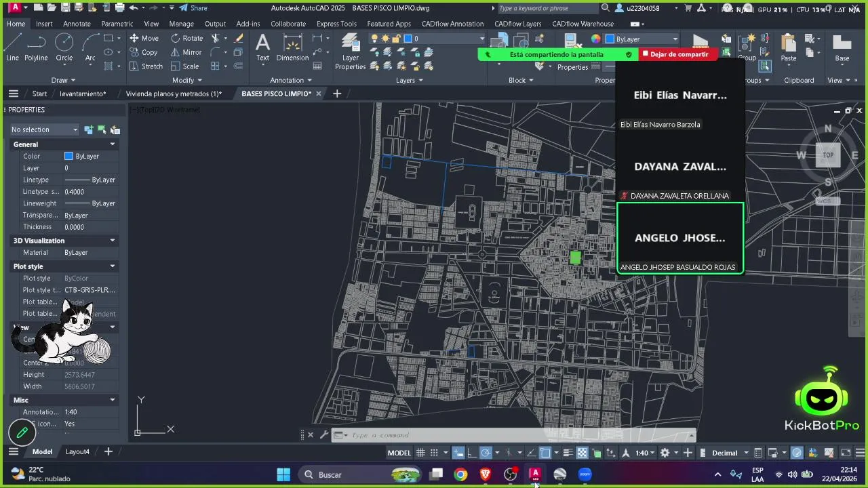Open Zoom from the taskbar
Screen dimensions: 868x488
point(585,474)
